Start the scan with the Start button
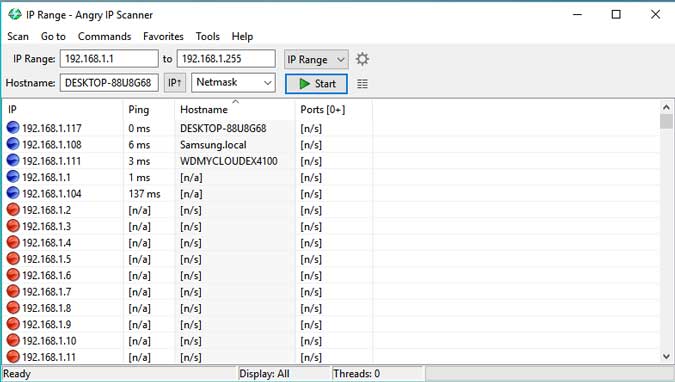This screenshot has width=675, height=382. [316, 84]
